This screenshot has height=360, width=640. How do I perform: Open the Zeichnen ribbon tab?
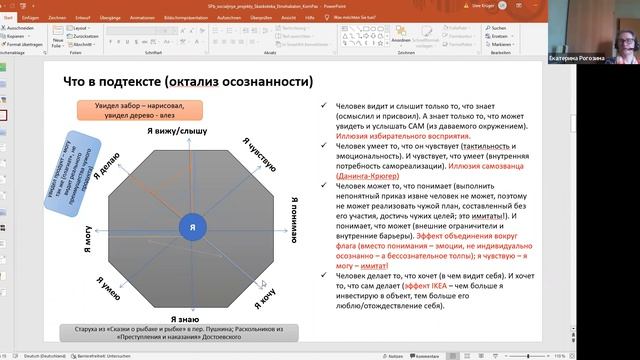click(57, 18)
